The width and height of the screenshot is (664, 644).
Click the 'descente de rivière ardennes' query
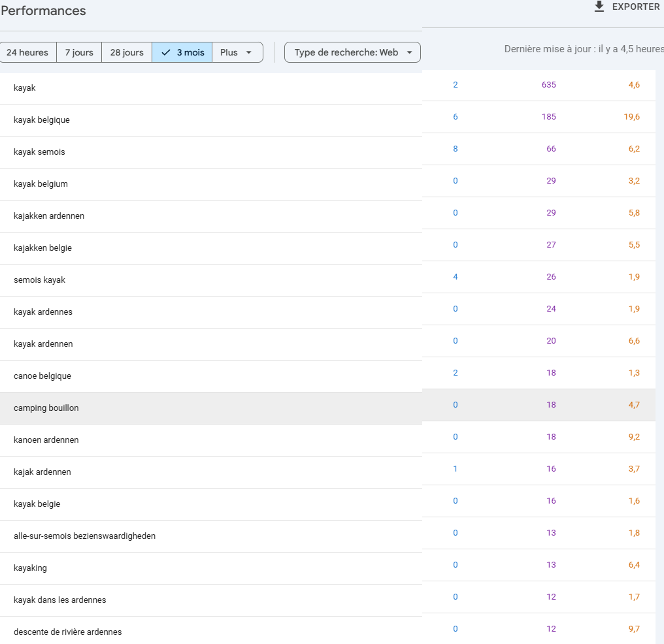68,632
